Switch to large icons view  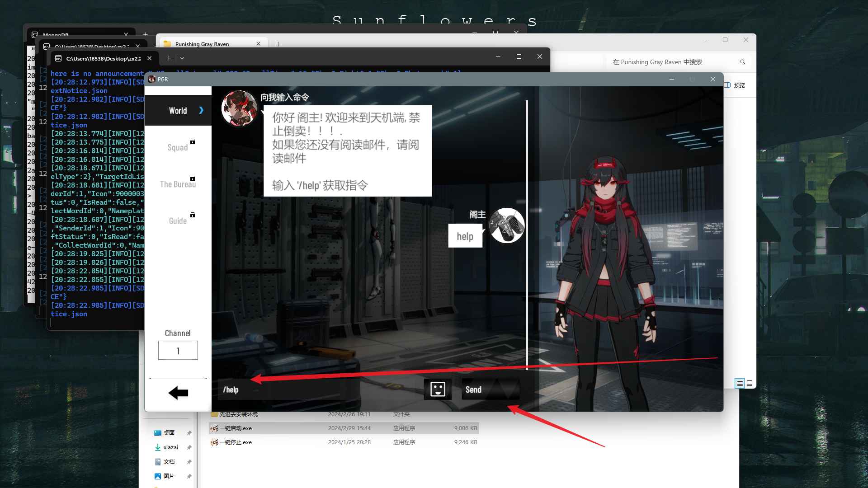click(x=750, y=383)
